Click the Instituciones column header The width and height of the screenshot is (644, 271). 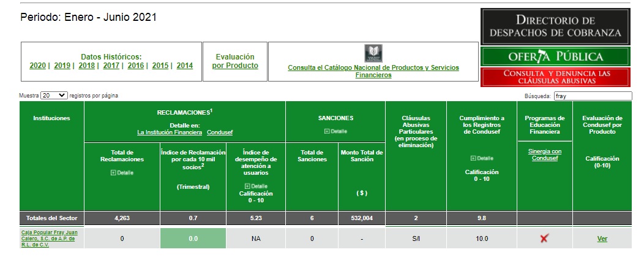52,156
